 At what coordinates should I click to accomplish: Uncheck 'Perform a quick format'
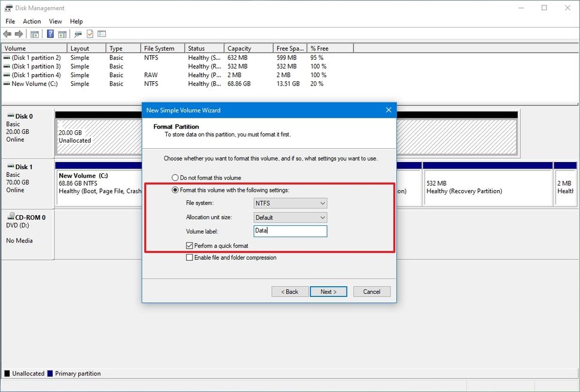pyautogui.click(x=189, y=245)
